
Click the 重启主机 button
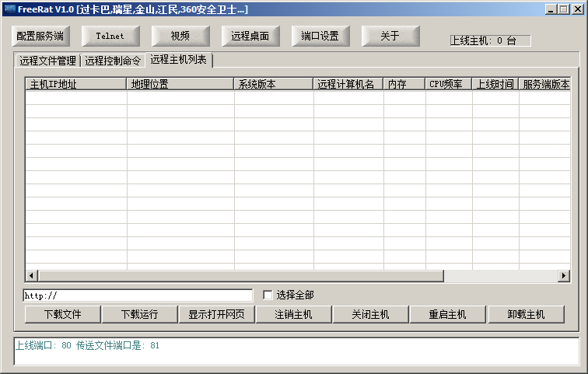click(447, 314)
